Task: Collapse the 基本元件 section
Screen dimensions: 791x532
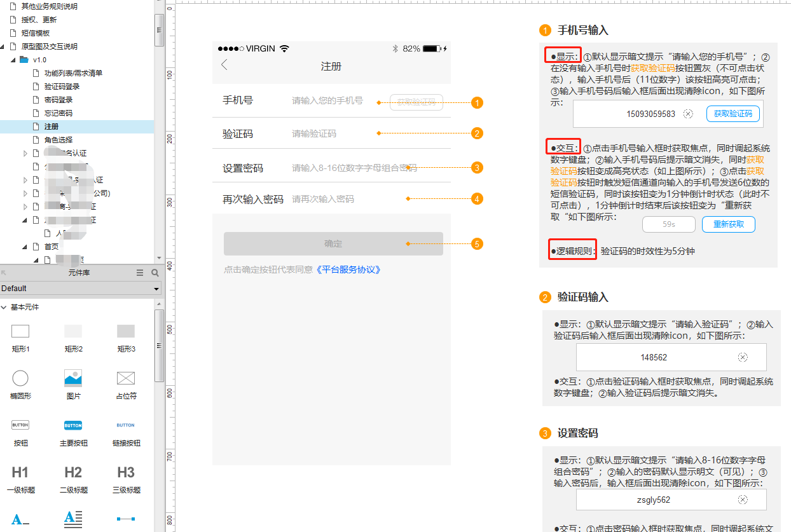Action: [x=5, y=307]
